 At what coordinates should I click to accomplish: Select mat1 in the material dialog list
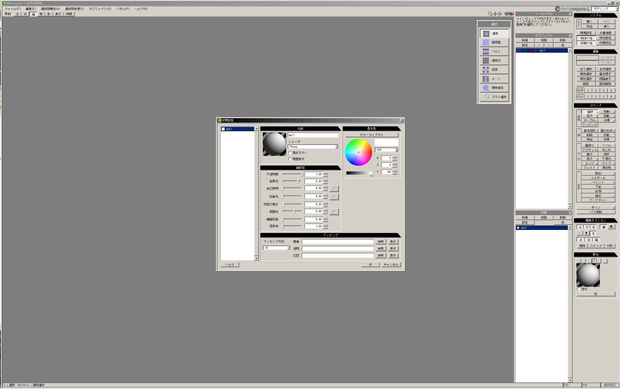(x=238, y=129)
